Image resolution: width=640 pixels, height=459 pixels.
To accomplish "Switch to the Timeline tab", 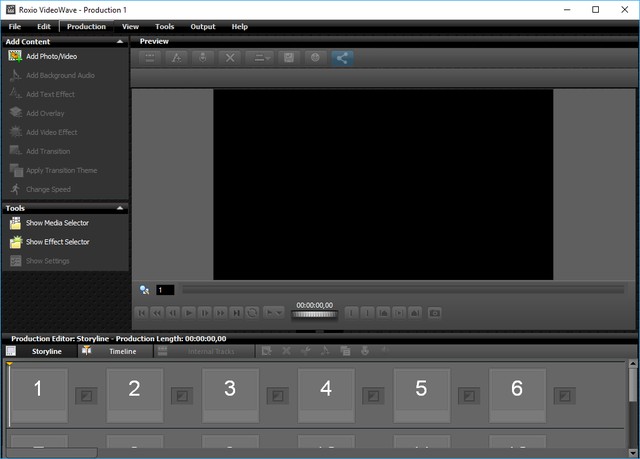I will [x=122, y=352].
